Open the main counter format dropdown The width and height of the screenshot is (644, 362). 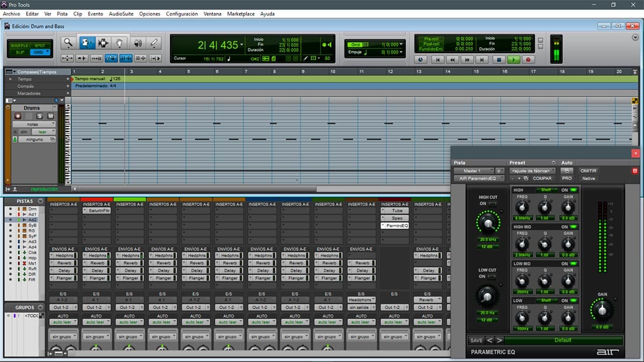pos(242,45)
